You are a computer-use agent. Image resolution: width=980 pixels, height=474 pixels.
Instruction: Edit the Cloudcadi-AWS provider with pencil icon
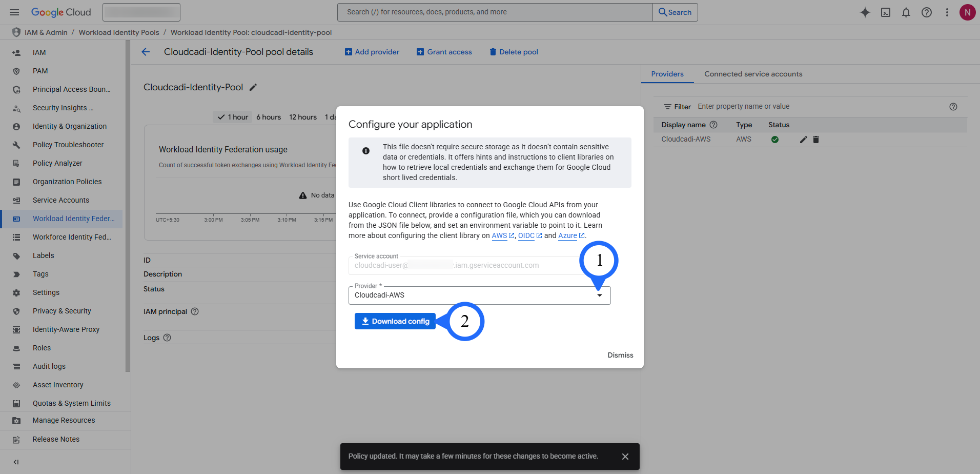click(x=803, y=140)
